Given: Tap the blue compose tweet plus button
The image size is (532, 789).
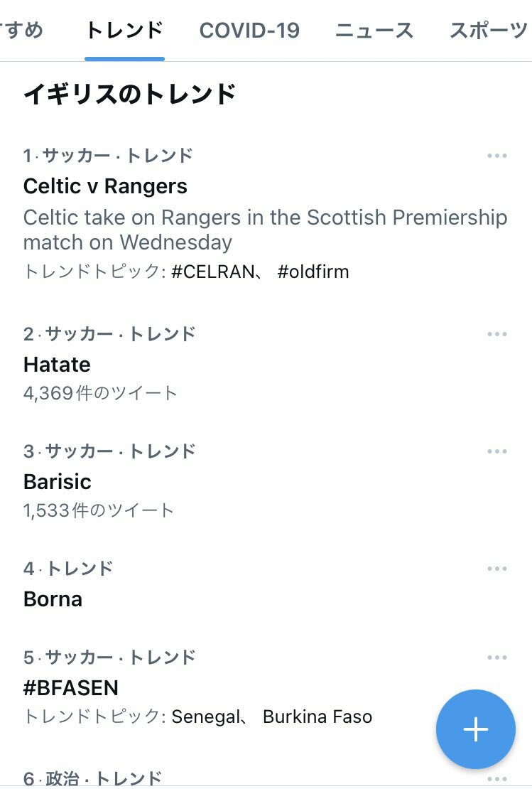Looking at the screenshot, I should [x=476, y=729].
